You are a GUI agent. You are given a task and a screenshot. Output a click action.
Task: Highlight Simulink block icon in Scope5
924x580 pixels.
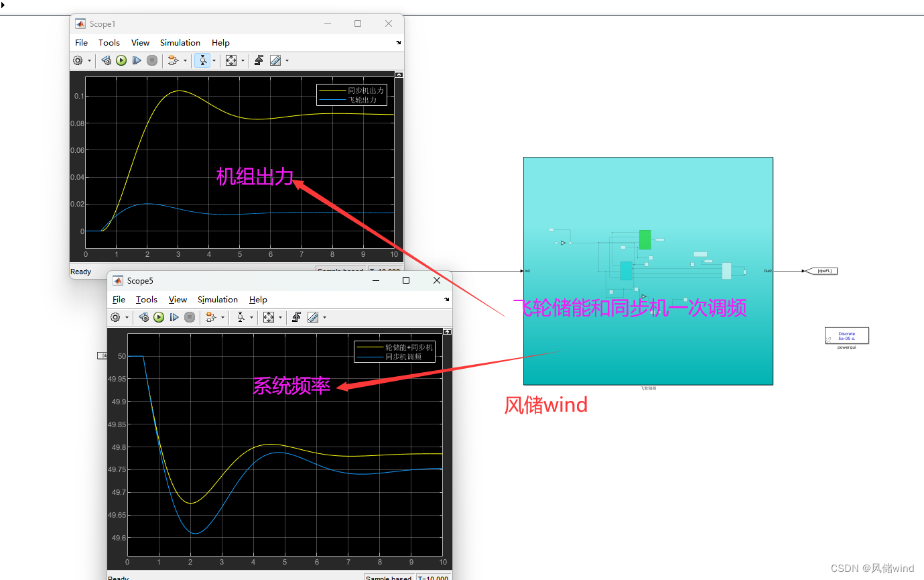210,317
